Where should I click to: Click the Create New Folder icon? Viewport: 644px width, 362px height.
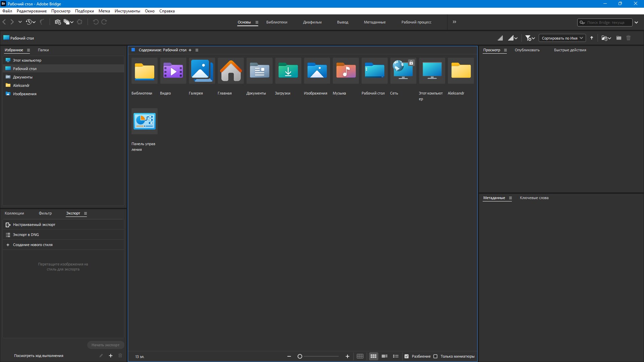(619, 38)
